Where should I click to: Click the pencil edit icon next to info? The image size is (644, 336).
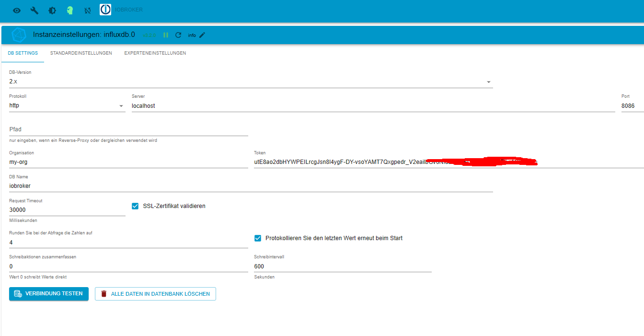[x=202, y=35]
